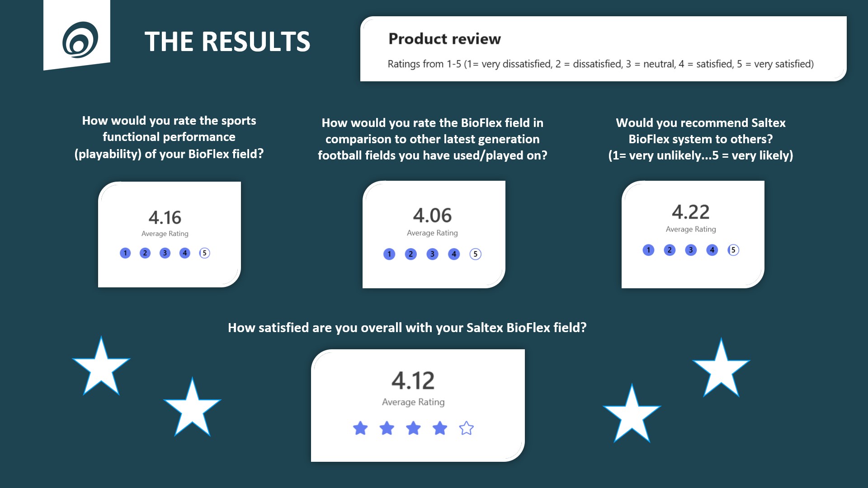868x488 pixels.
Task: Select rating 2 in the 4.06 comparison card
Action: (x=410, y=254)
